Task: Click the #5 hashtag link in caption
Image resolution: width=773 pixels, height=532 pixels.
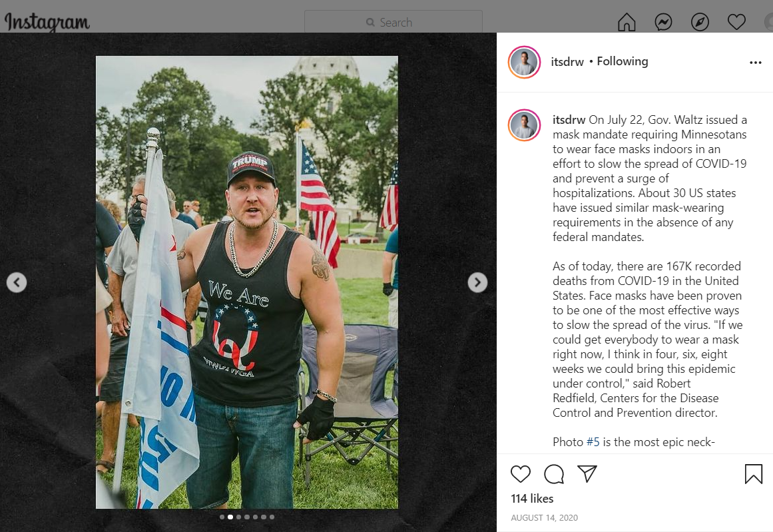Action: tap(593, 441)
